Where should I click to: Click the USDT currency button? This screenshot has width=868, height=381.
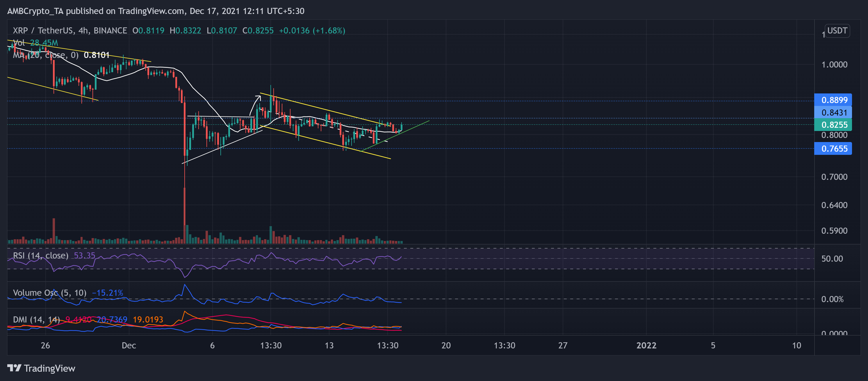pyautogui.click(x=837, y=31)
